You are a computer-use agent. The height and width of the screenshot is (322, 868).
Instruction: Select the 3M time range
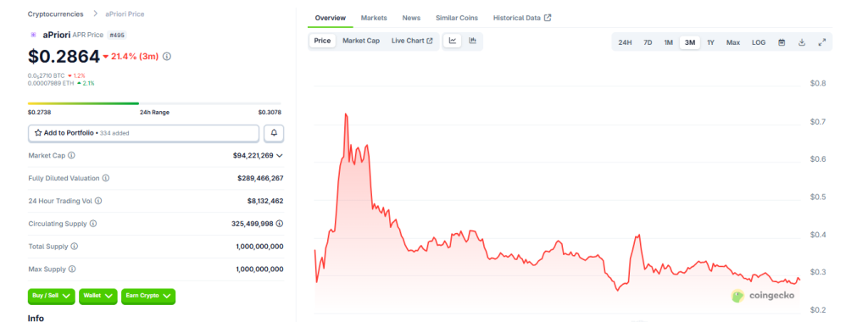coord(690,42)
